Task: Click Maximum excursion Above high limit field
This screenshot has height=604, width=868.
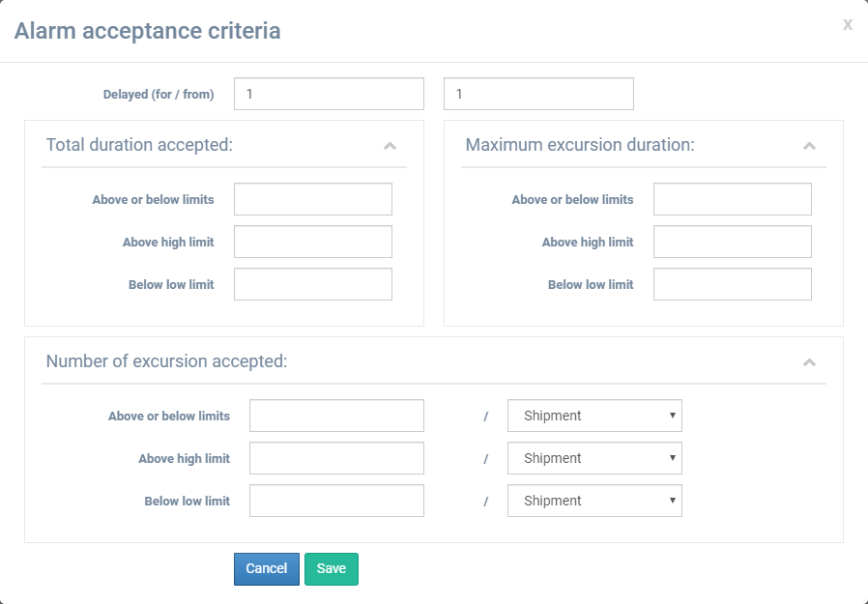Action: 733,242
